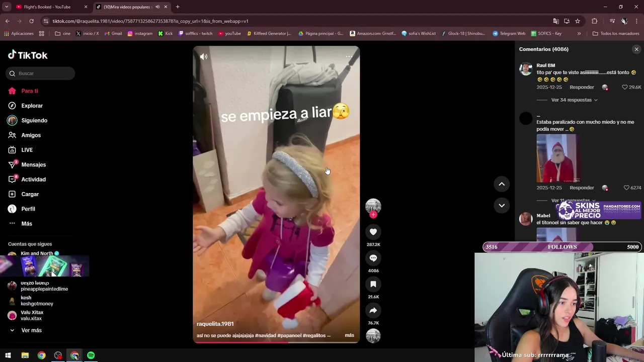Open the spinning sound disc thumbnail

373,335
